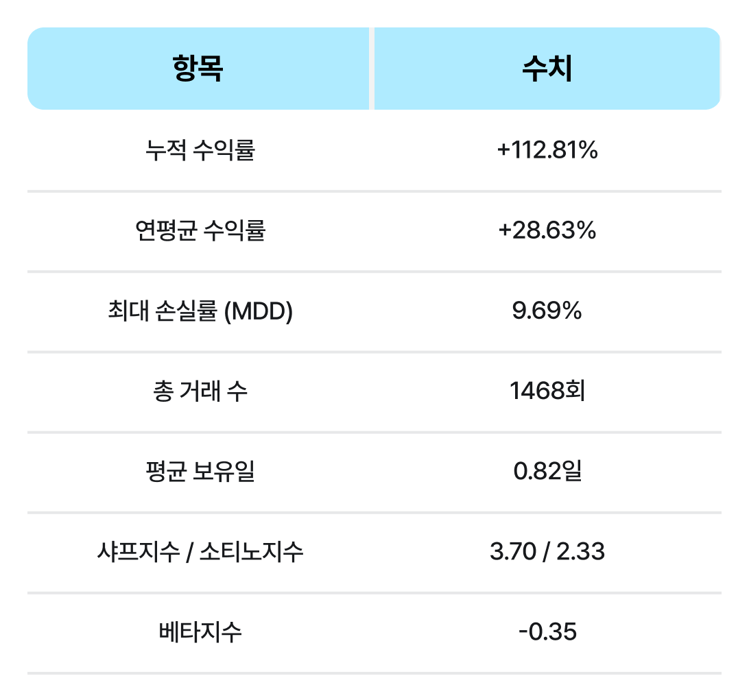Image resolution: width=749 pixels, height=700 pixels.
Task: Click the (MDD) text in the label
Action: click(x=259, y=311)
